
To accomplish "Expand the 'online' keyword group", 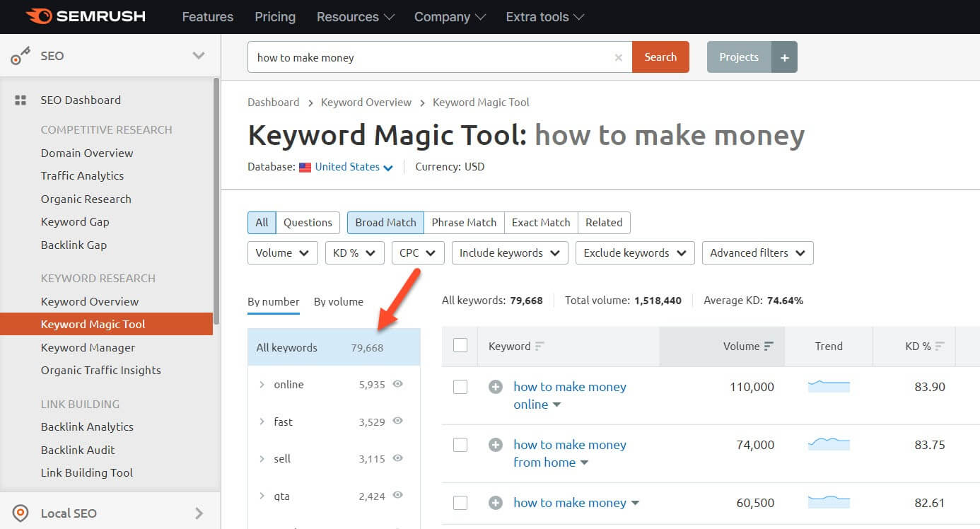I will tap(262, 385).
